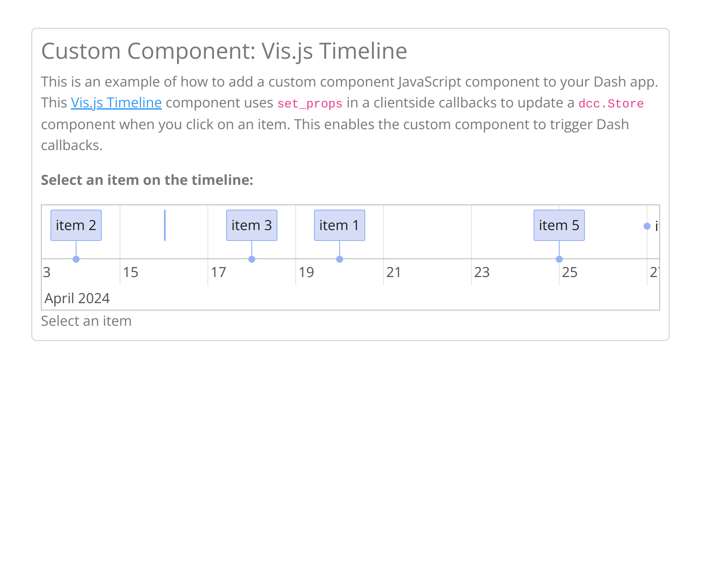
Task: Click the dot marker under item 2
Action: click(x=76, y=259)
